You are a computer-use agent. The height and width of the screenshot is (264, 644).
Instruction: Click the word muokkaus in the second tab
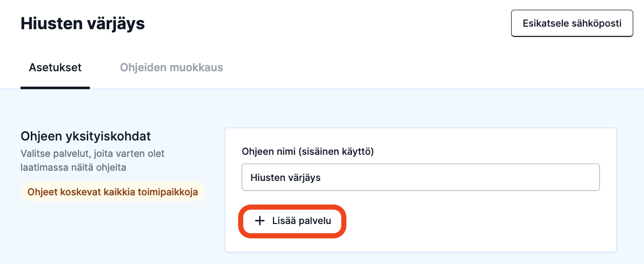click(198, 68)
